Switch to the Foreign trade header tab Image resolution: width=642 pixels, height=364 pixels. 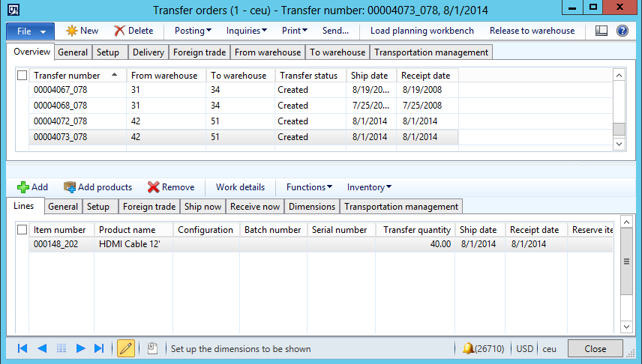tap(198, 52)
